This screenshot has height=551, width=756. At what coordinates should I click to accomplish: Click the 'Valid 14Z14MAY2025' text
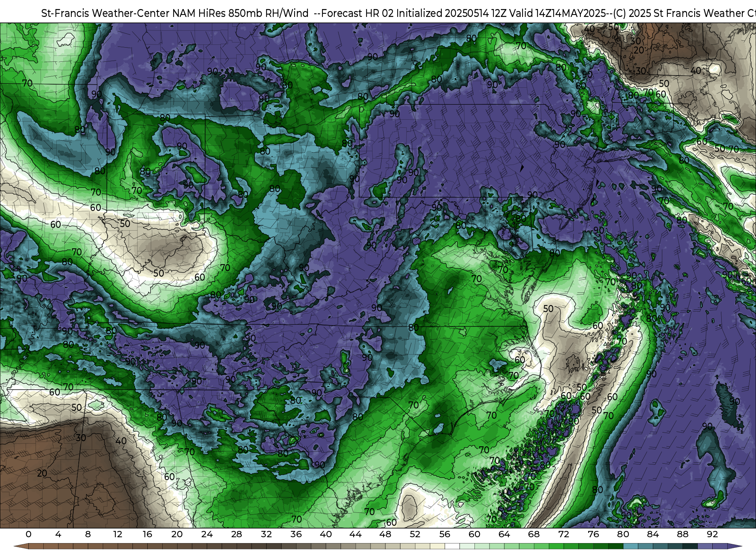[x=557, y=13]
